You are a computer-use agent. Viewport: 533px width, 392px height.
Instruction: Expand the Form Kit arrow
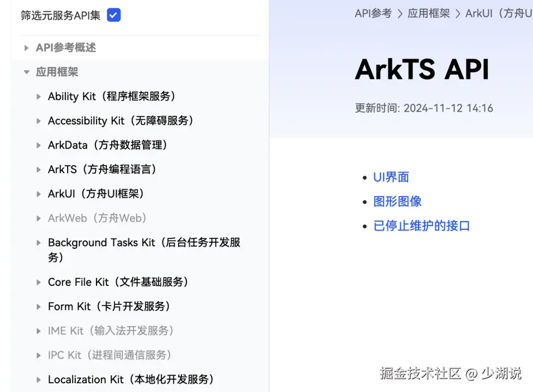click(38, 307)
